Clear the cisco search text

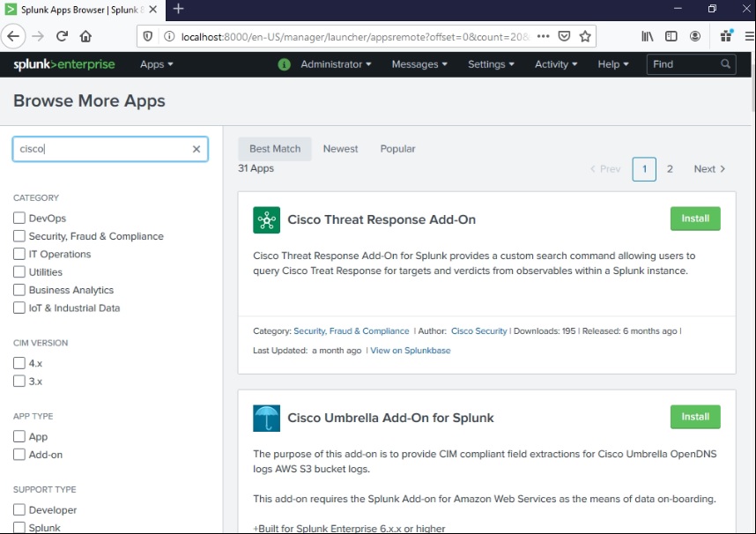click(x=196, y=149)
